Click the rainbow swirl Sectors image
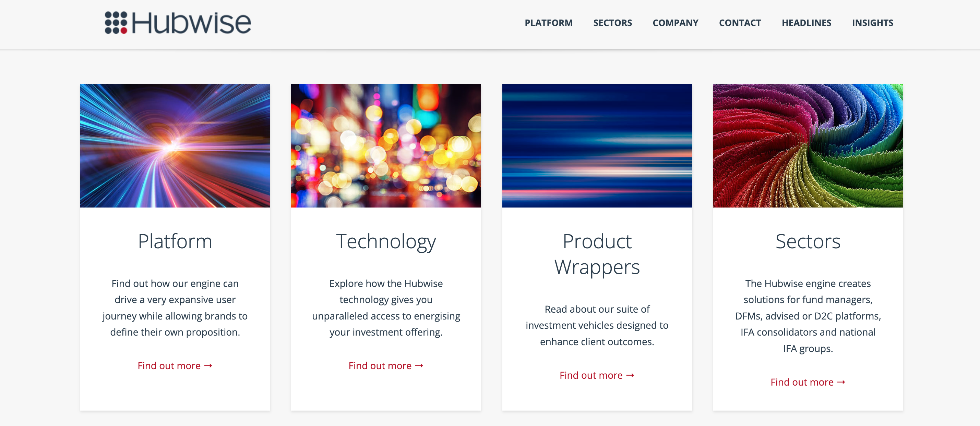 [x=808, y=146]
